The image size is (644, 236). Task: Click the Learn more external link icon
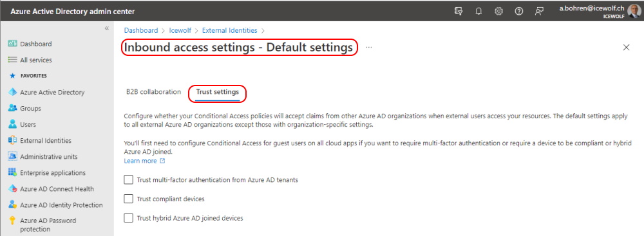coord(162,161)
